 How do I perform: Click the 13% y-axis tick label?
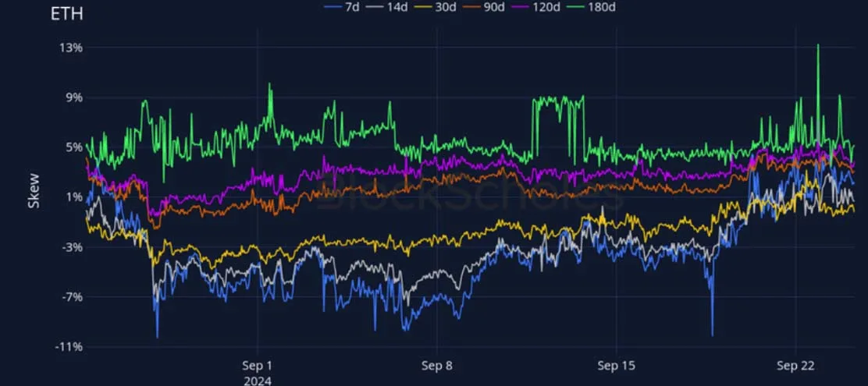pos(72,48)
